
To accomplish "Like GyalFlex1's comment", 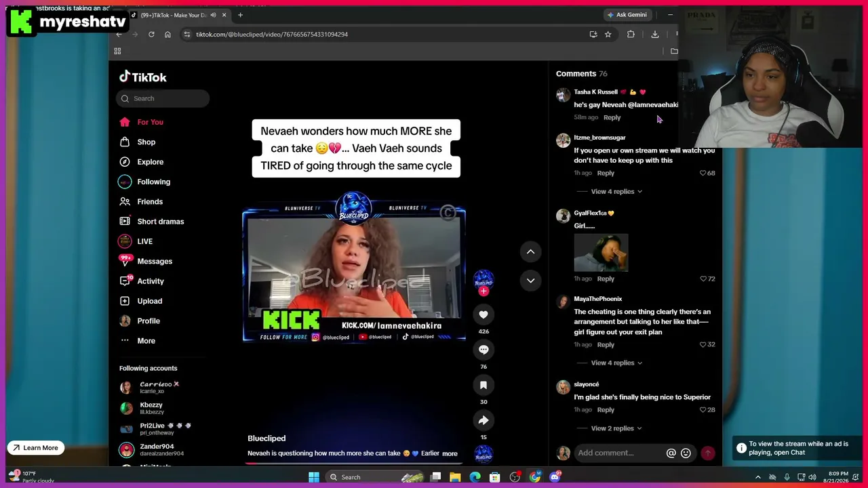I will (703, 279).
